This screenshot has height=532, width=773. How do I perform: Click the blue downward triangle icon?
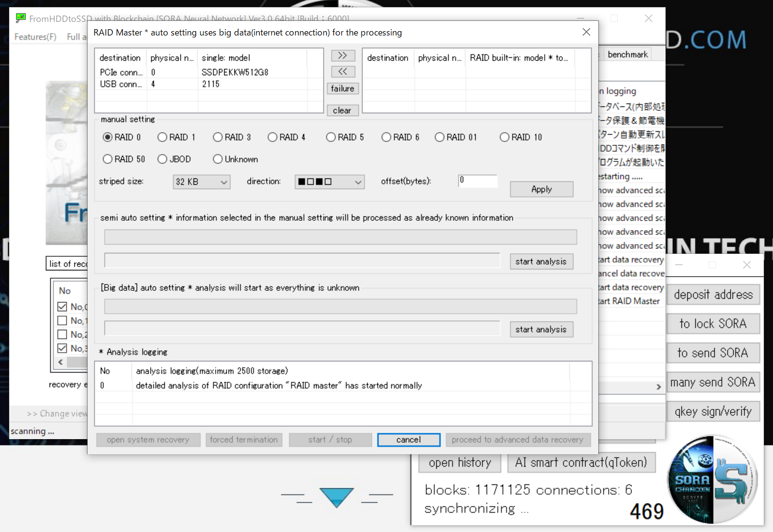[337, 497]
